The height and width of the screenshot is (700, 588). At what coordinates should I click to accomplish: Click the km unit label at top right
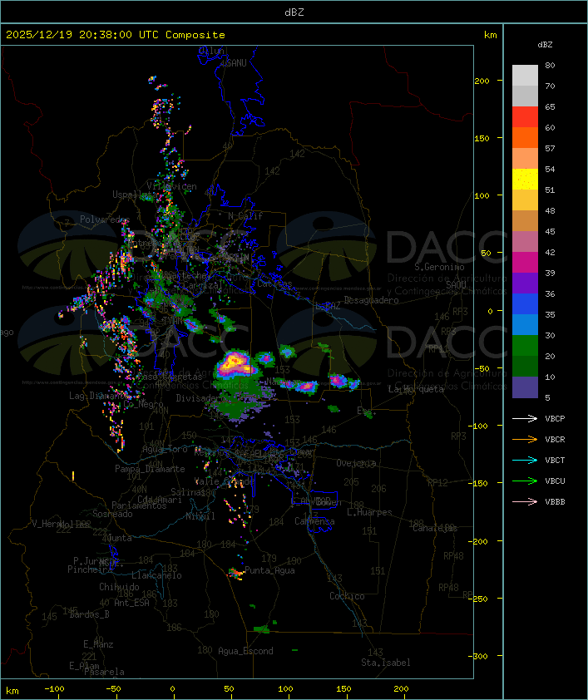[490, 35]
